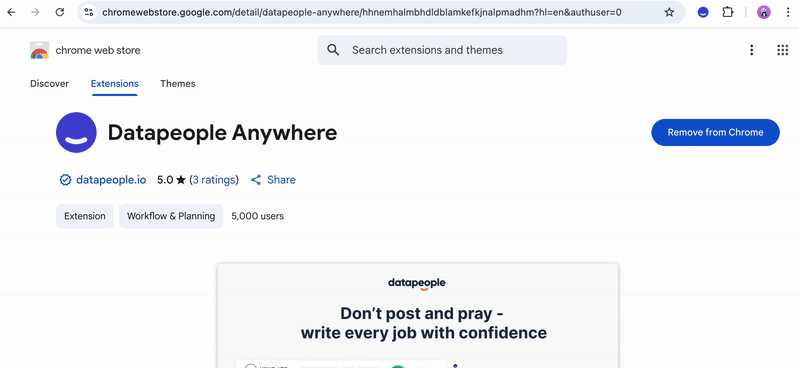This screenshot has width=799, height=368.
Task: Open Web Store more options menu
Action: [752, 50]
